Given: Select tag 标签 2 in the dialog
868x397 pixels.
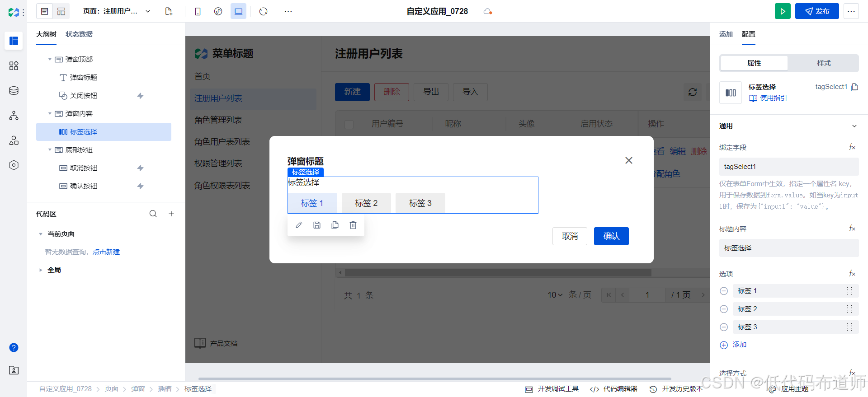Looking at the screenshot, I should click(366, 203).
